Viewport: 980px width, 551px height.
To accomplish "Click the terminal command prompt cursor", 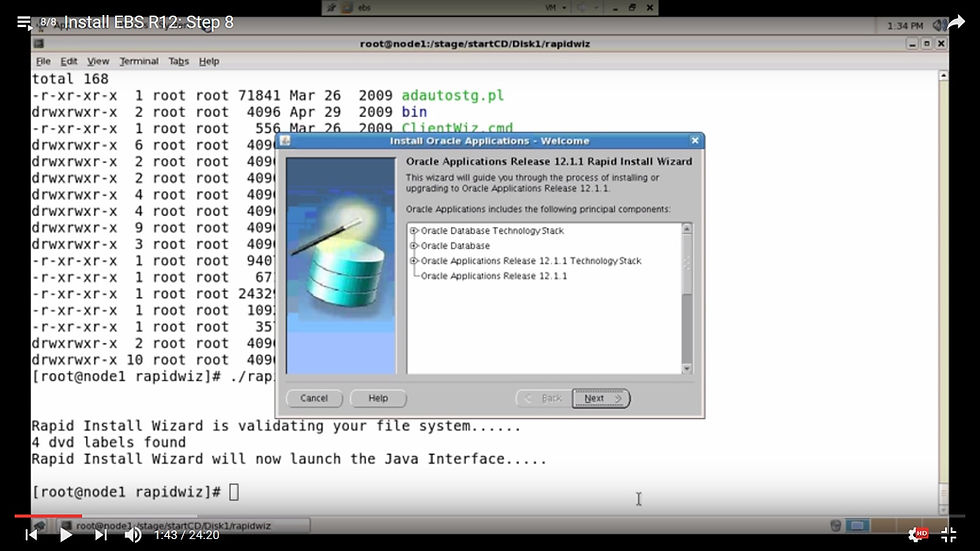I will tap(234, 492).
